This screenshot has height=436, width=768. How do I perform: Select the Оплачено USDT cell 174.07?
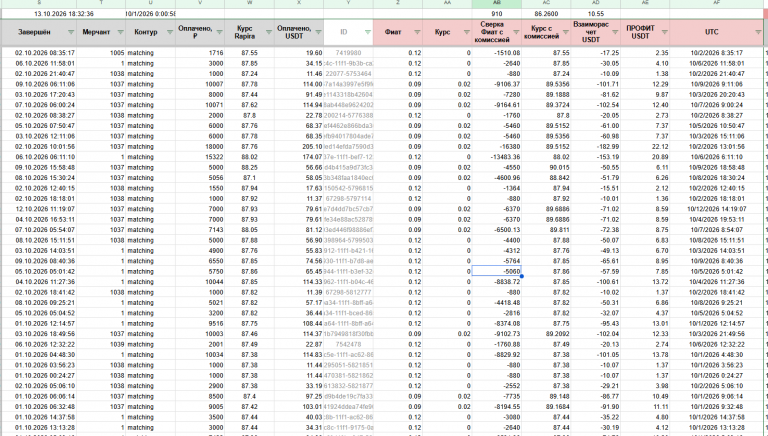coord(299,157)
